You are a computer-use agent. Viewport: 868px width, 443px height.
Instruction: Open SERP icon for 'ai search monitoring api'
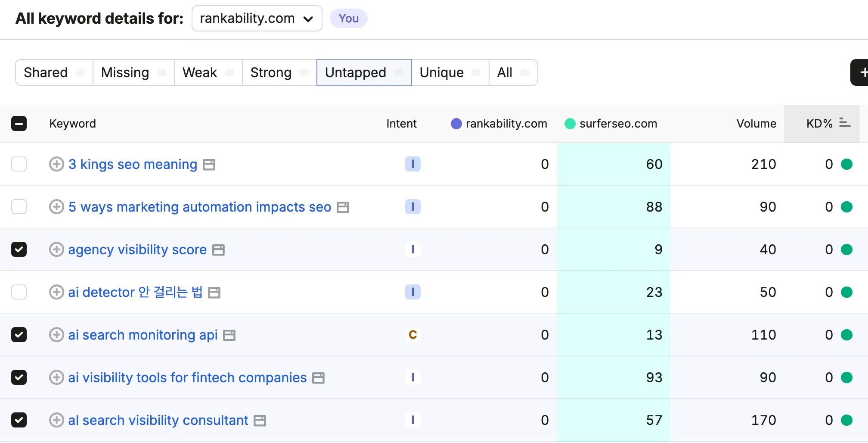tap(229, 335)
